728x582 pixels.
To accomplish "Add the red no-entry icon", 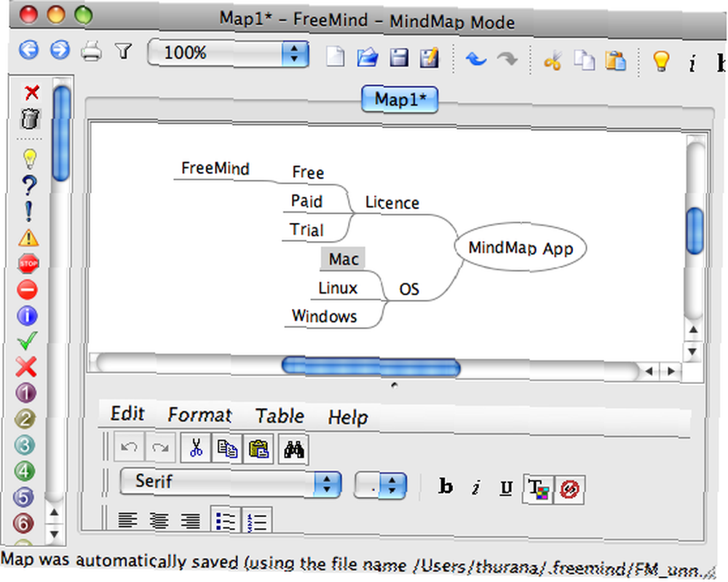I will click(28, 290).
